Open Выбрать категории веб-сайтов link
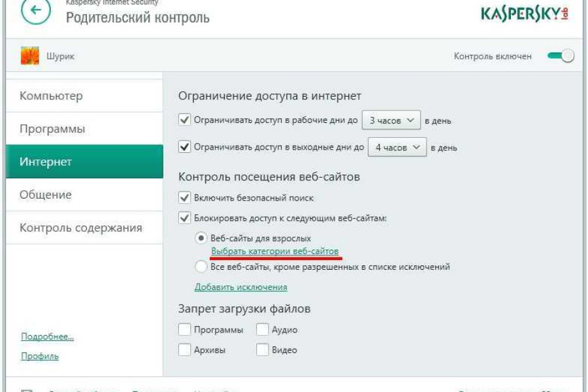 pos(275,252)
